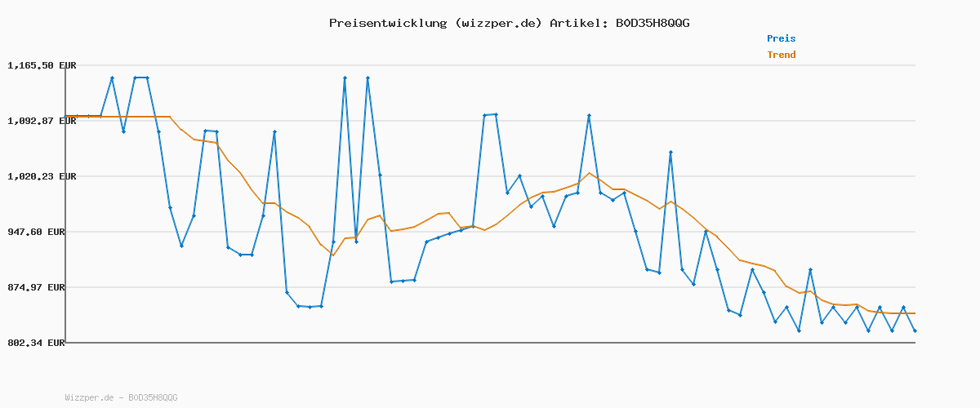The image size is (980, 408).
Task: Click the flat start of the orange trend line
Action: (114, 117)
